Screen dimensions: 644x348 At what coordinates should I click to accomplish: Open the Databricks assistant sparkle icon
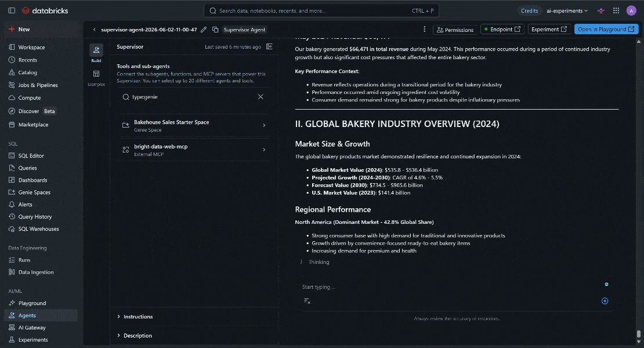tap(601, 10)
